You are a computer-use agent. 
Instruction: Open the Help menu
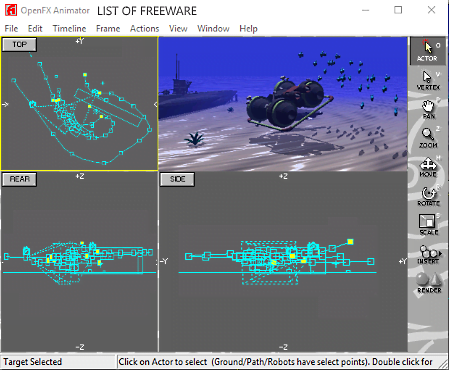tap(248, 29)
